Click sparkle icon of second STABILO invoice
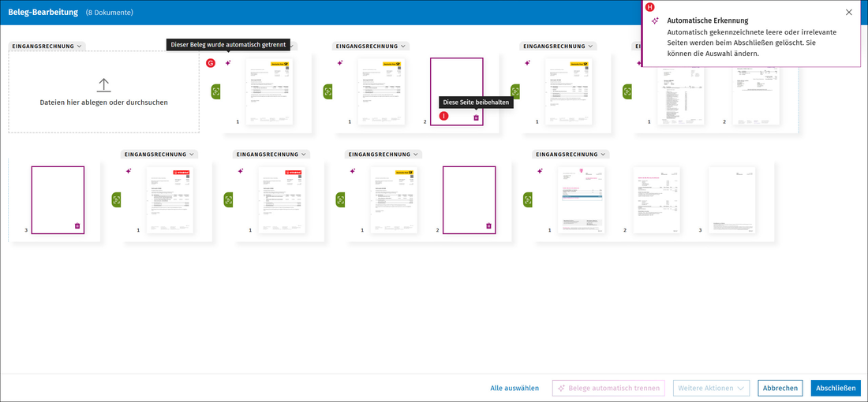 [x=240, y=171]
